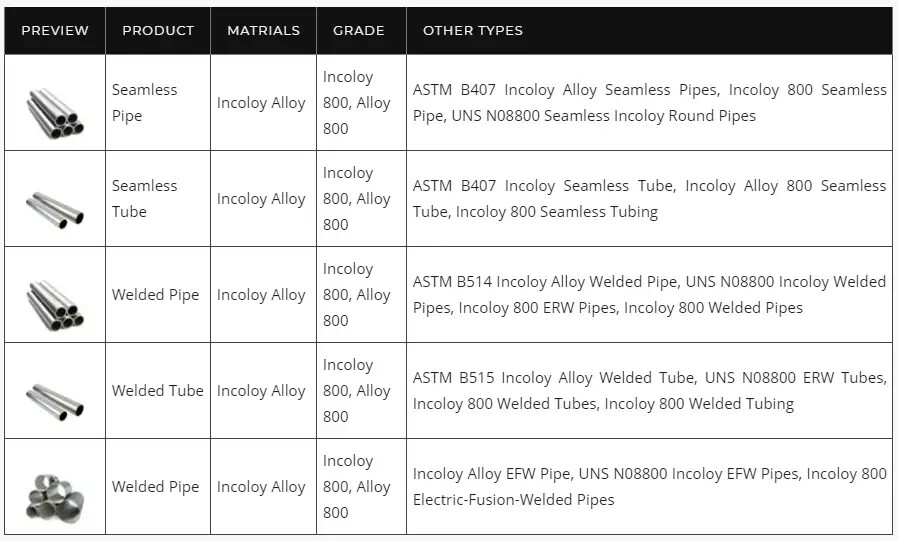Screen dimensions: 898x541
Task: Select the GRADE column header
Action: (x=359, y=30)
